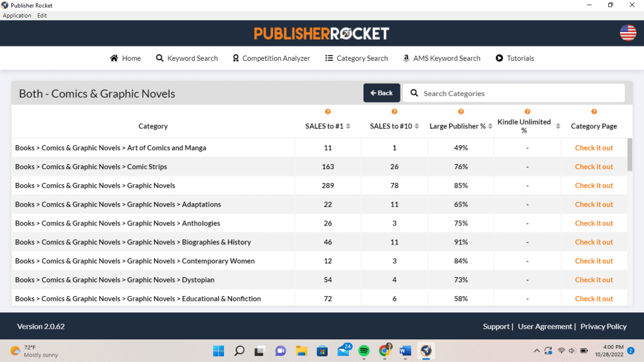Click help icon above Kindle Unlimited %

[x=528, y=112]
